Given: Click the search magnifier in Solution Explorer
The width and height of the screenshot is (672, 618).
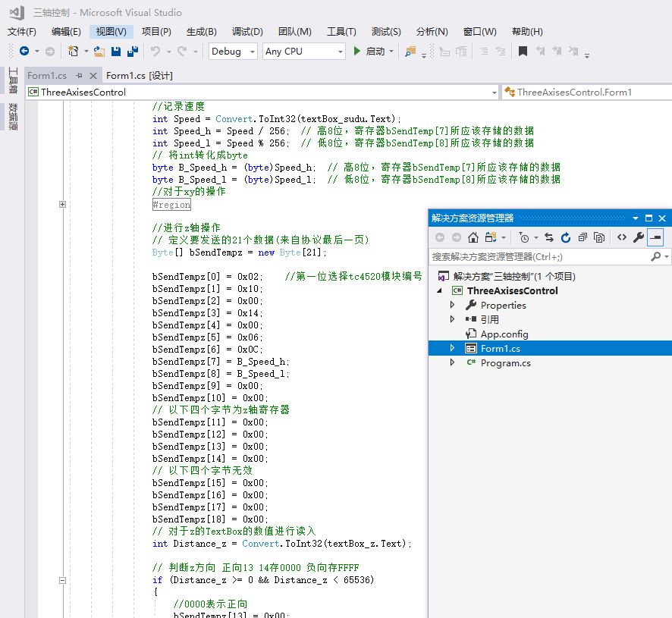Looking at the screenshot, I should pos(656,257).
